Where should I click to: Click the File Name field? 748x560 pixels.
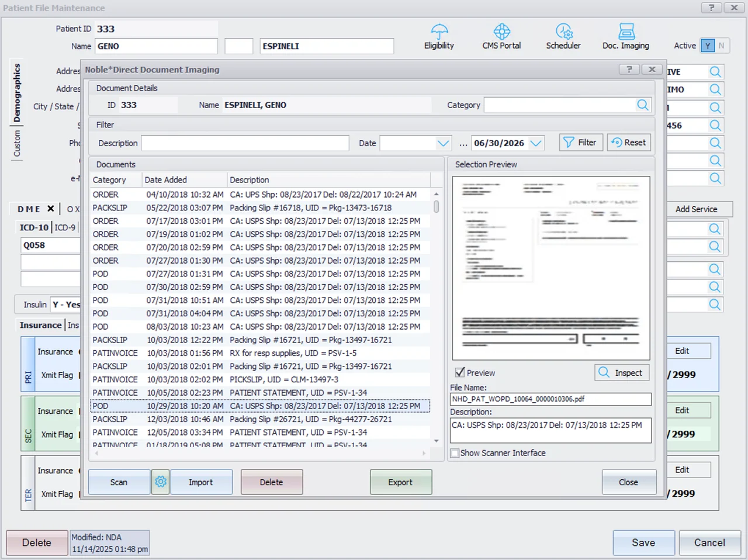click(550, 399)
